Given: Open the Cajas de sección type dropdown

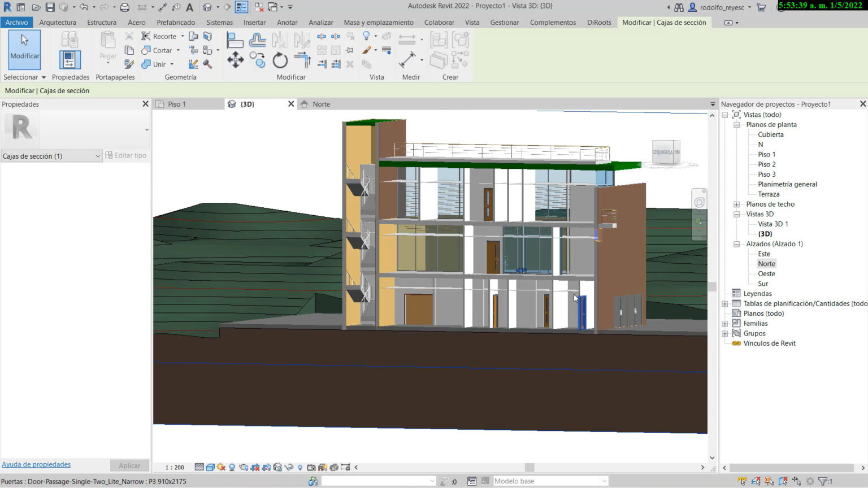Looking at the screenshot, I should pos(97,156).
